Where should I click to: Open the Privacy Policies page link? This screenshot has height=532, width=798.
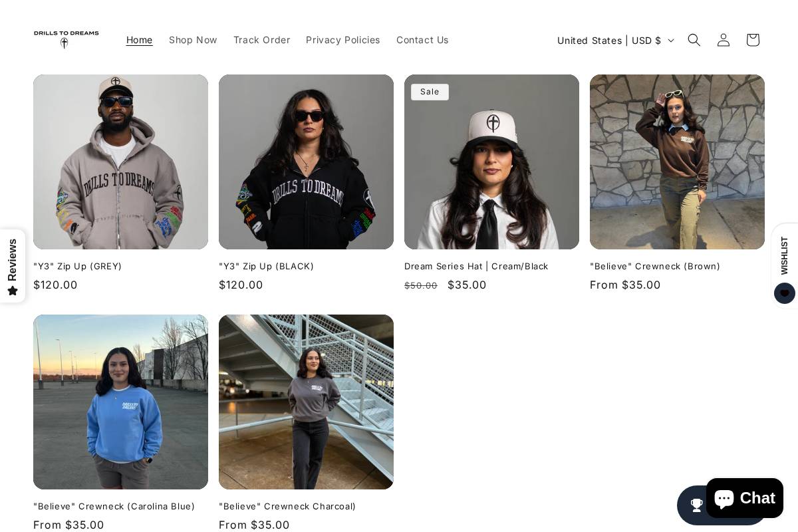pyautogui.click(x=342, y=40)
